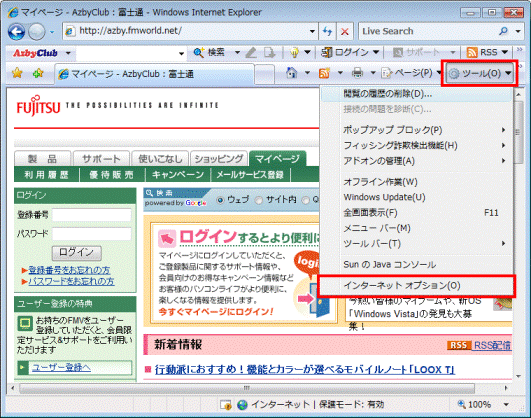Image resolution: width=531 pixels, height=418 pixels.
Task: Choose 閲覧の履歴の削除(D)... menu item
Action: pos(416,94)
